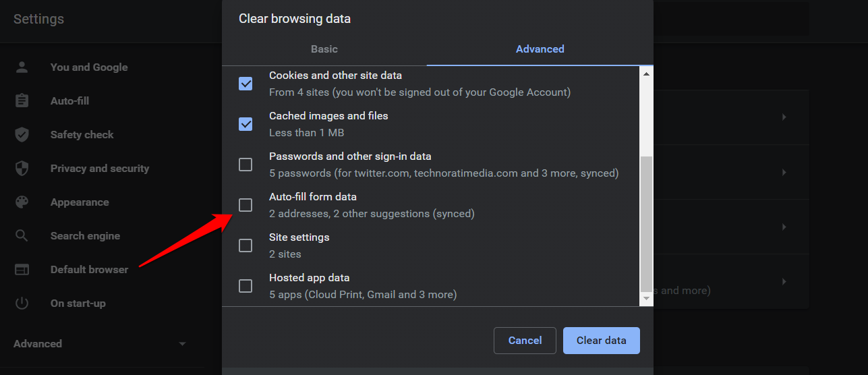Screen dimensions: 868x375
Task: Open Privacy and security section
Action: [x=100, y=168]
